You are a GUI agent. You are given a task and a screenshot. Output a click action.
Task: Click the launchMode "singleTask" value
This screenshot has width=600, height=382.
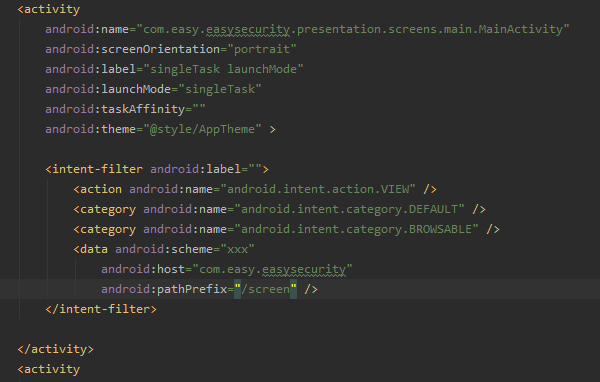point(220,89)
